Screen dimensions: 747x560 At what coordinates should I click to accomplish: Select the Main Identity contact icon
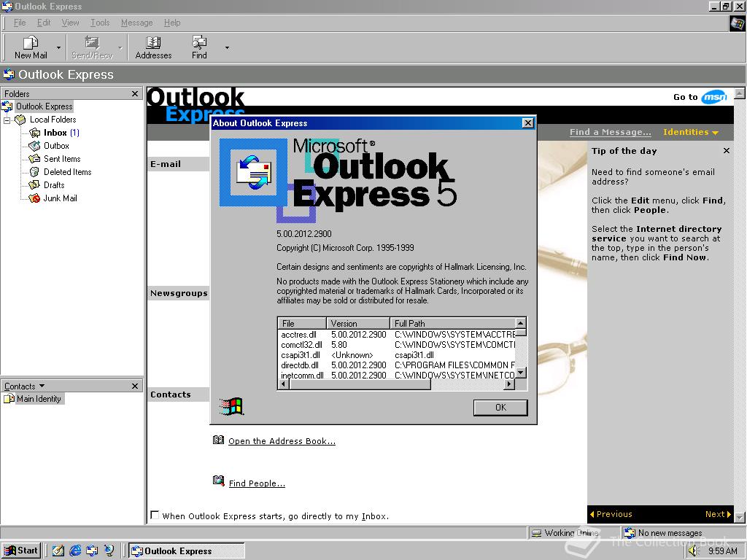pos(9,399)
